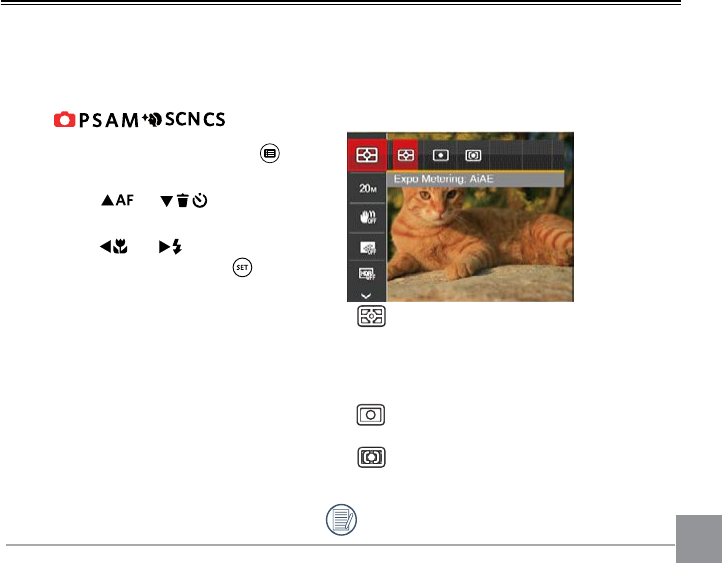Select the highlighted Expo Metering sidebar item
This screenshot has height=563, width=722.
(x=367, y=155)
